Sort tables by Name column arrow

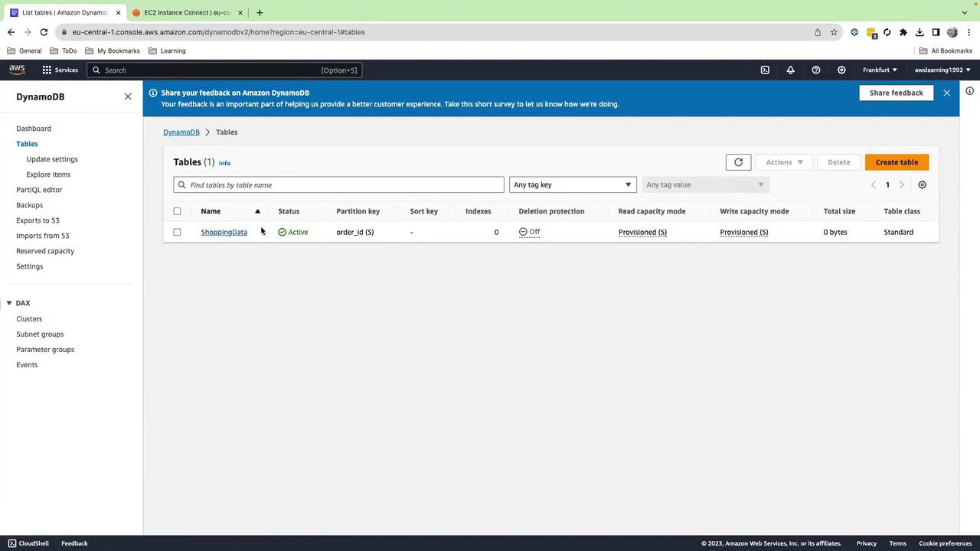point(257,211)
